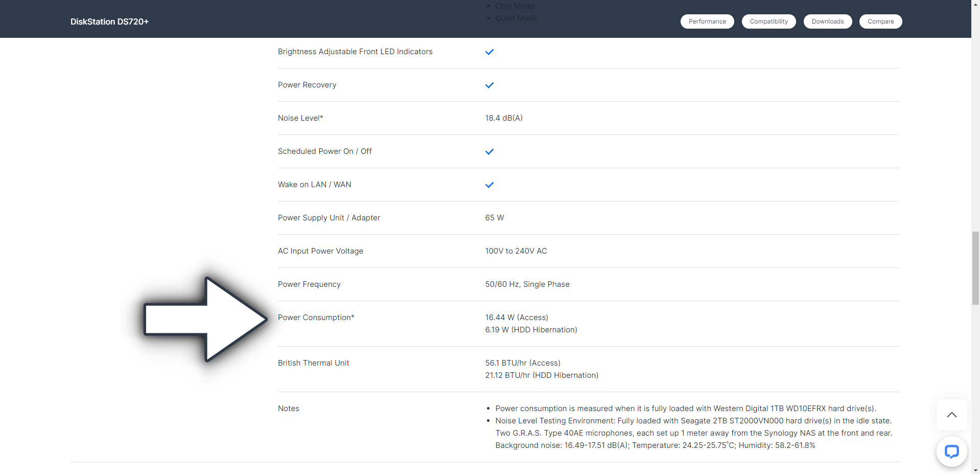Select 'Brightness Adjustable Front LED Indicators' label
The height and width of the screenshot is (474, 980).
(355, 52)
